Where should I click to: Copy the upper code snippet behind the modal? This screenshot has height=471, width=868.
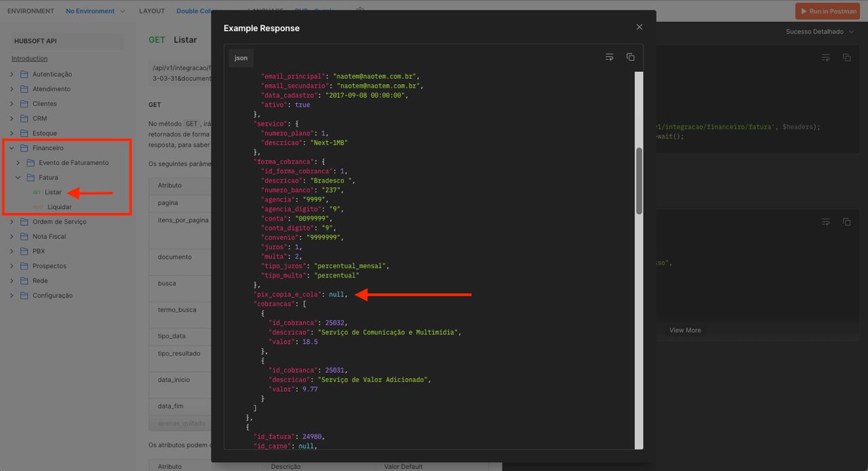tap(846, 58)
